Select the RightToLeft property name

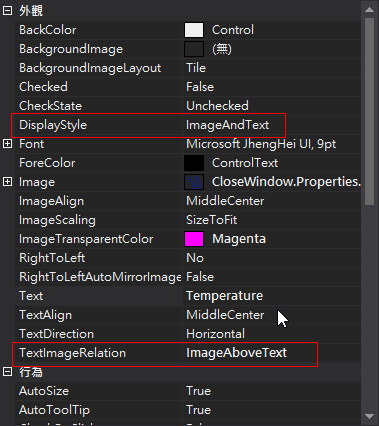tap(52, 258)
